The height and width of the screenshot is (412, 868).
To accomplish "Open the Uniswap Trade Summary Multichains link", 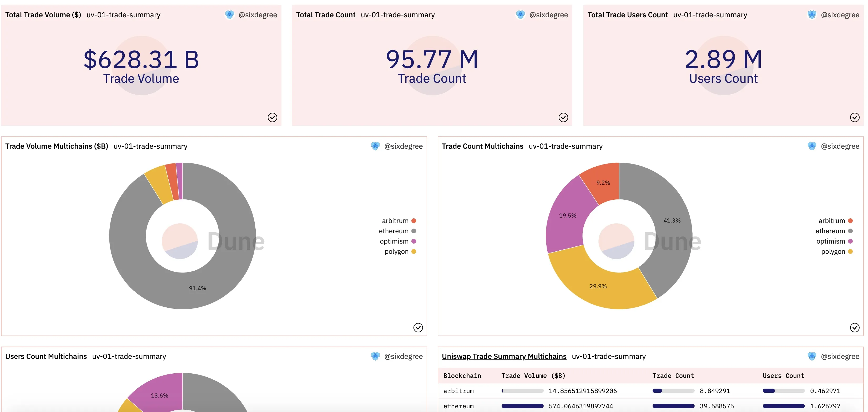I will pos(504,356).
